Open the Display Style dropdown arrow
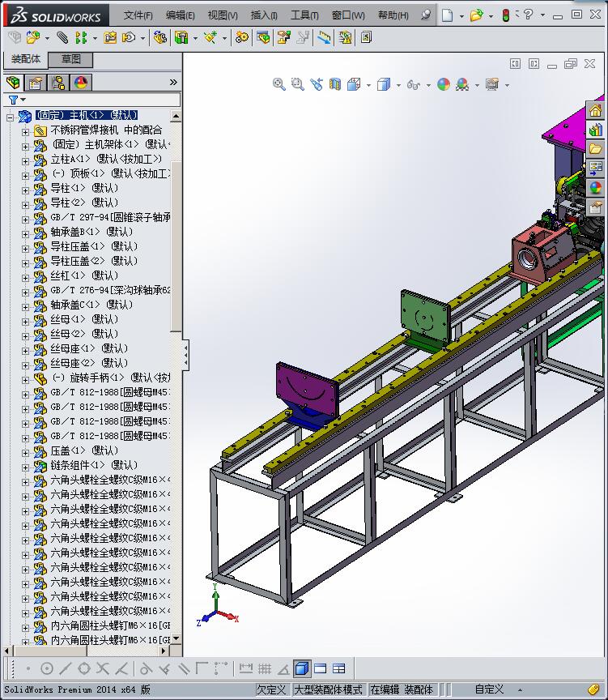The height and width of the screenshot is (700, 608). (x=398, y=85)
